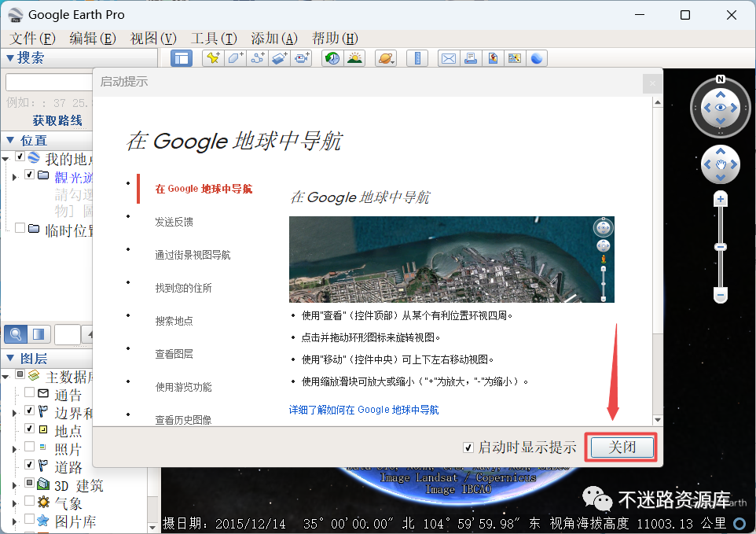Click the hand move control center

(x=721, y=165)
